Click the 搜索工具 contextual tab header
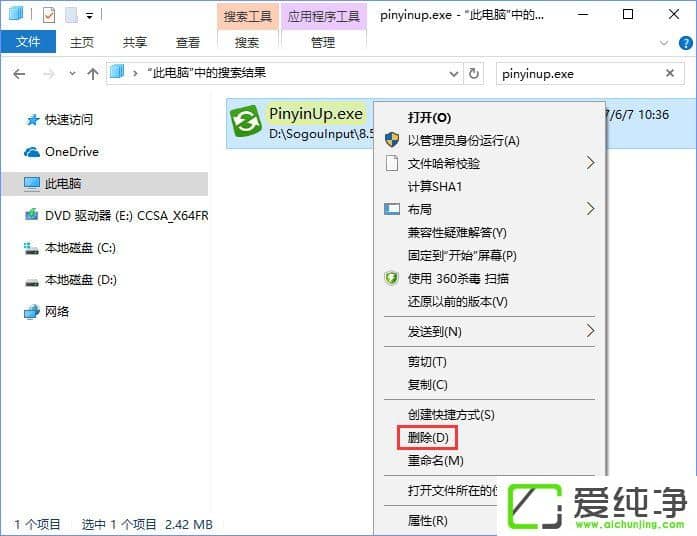Screen dimensions: 697x536 pyautogui.click(x=248, y=16)
